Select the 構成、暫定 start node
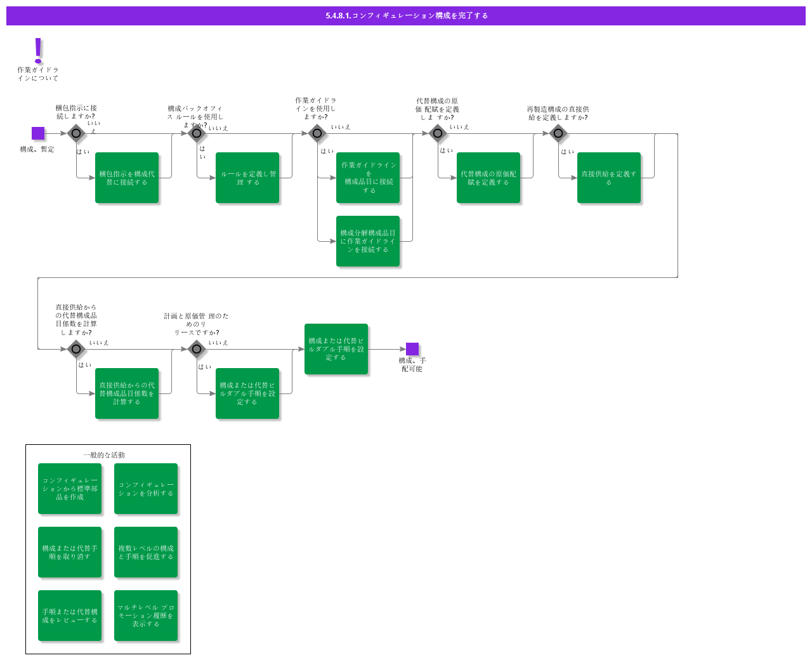Viewport: 812px width, 660px height. coord(38,133)
